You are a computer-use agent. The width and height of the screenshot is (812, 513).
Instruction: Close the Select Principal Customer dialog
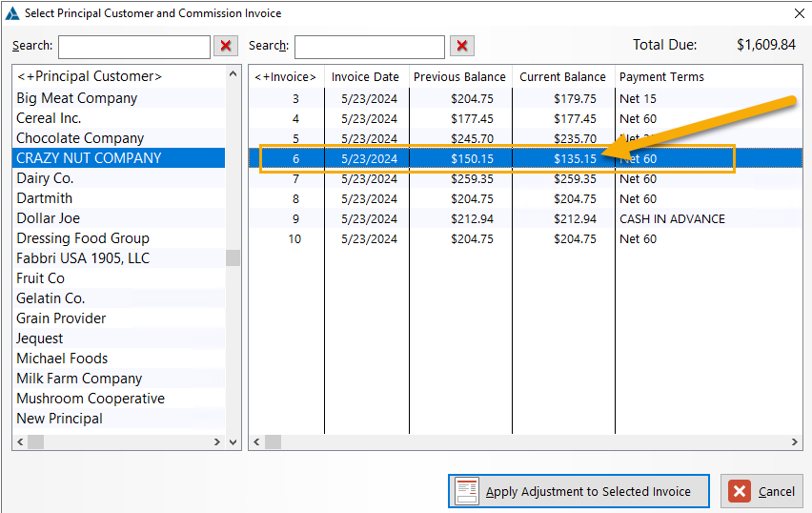click(800, 13)
